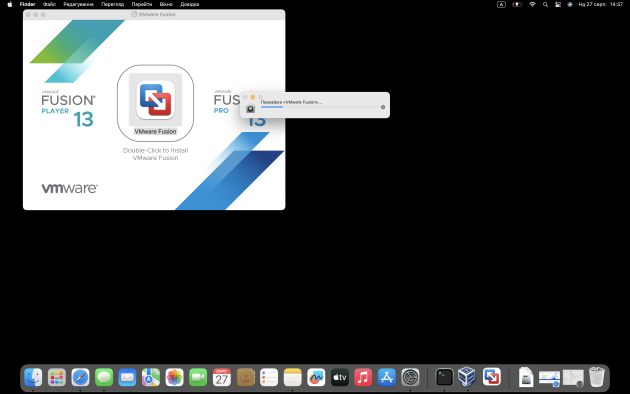Open Music app from the dock
This screenshot has height=394, width=630.
click(363, 378)
